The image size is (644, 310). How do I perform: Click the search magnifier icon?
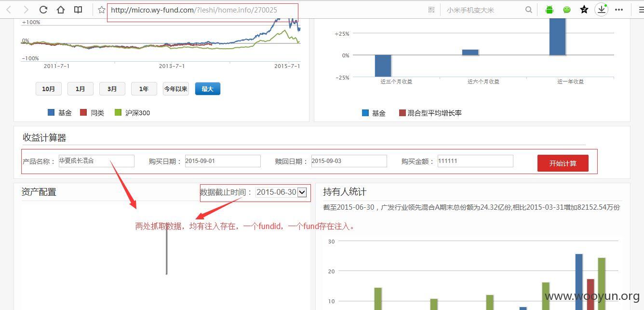tap(529, 10)
